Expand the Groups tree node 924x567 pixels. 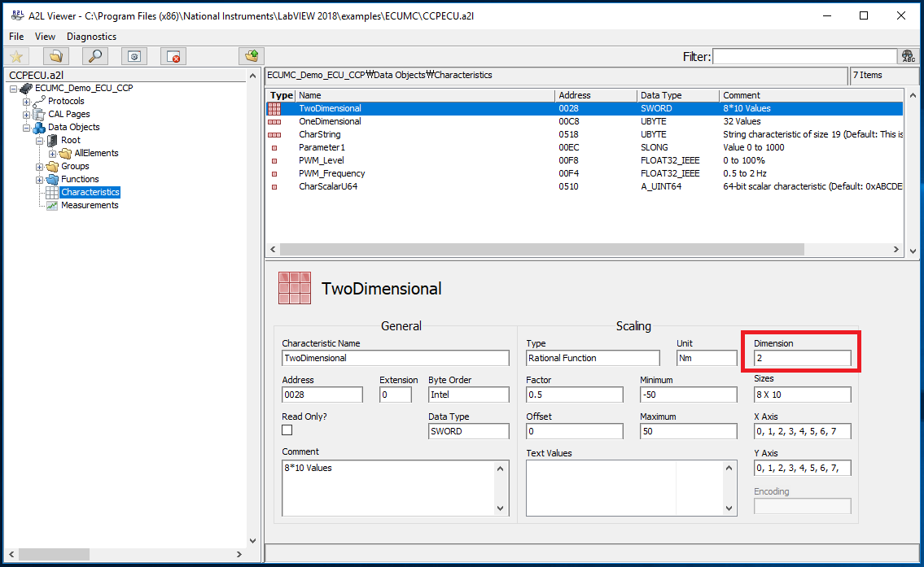(39, 166)
